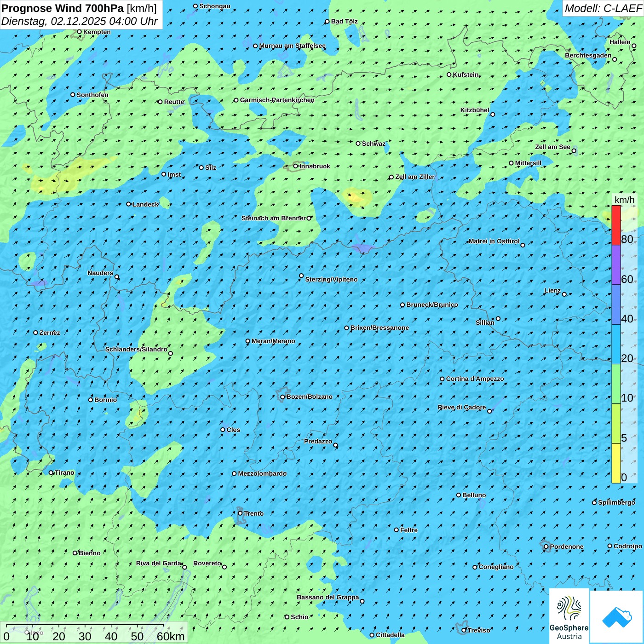The width and height of the screenshot is (644, 644).
Task: Click the Tirano label
Action: click(x=64, y=472)
